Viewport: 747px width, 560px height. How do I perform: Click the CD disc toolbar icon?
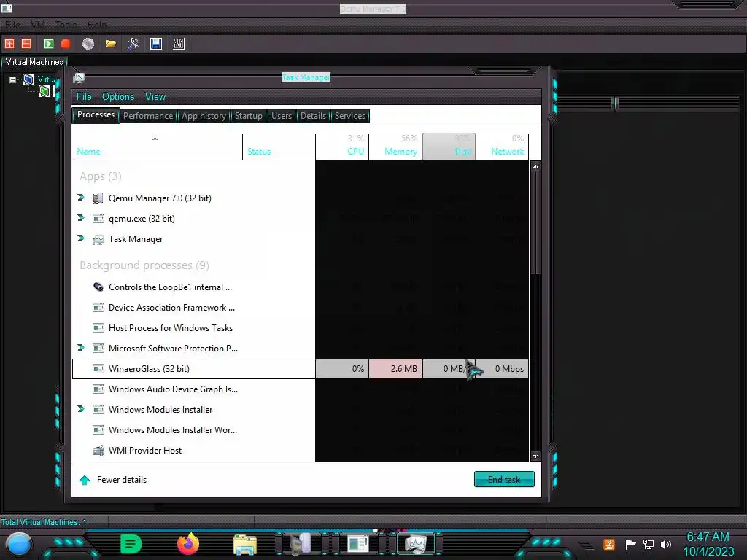click(x=88, y=44)
